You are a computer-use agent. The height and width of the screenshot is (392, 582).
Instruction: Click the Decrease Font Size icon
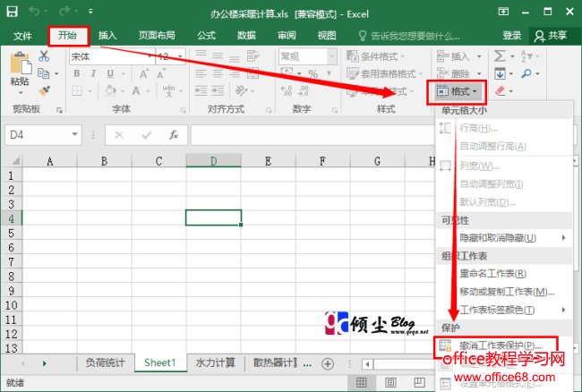coord(160,73)
